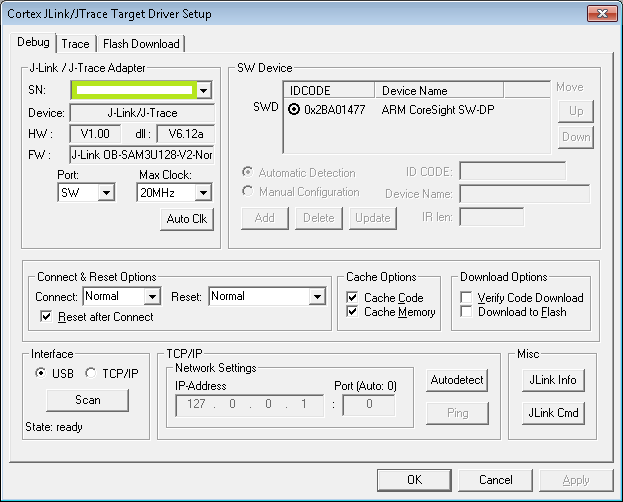Close the Target Driver Setup window
This screenshot has width=623, height=502.
[602, 14]
